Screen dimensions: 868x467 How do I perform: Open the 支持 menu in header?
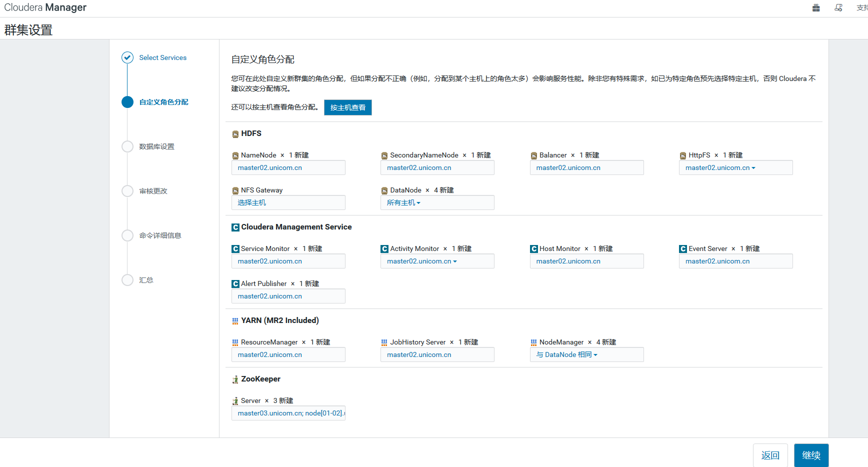click(862, 8)
